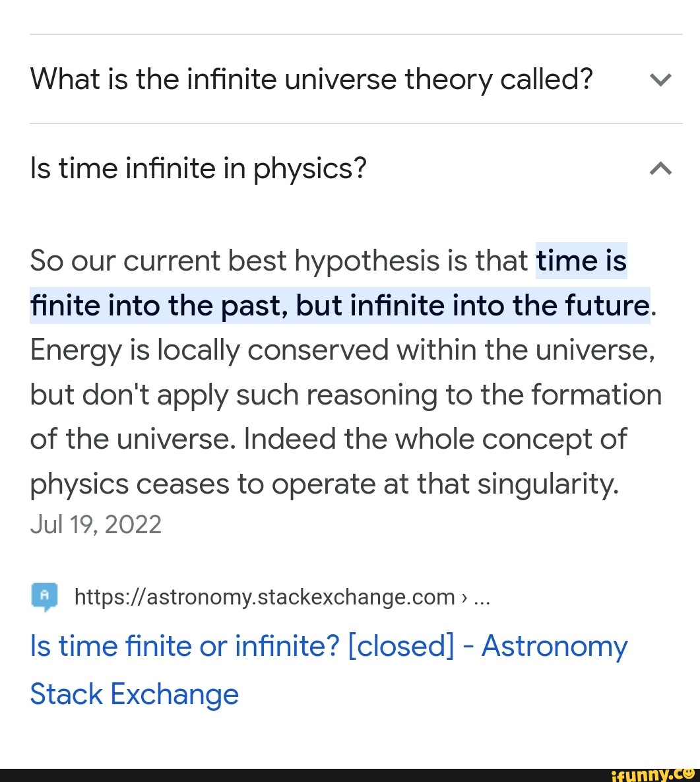Click the downward chevron beside the first question
Image resolution: width=700 pixels, height=782 pixels.
coord(660,79)
